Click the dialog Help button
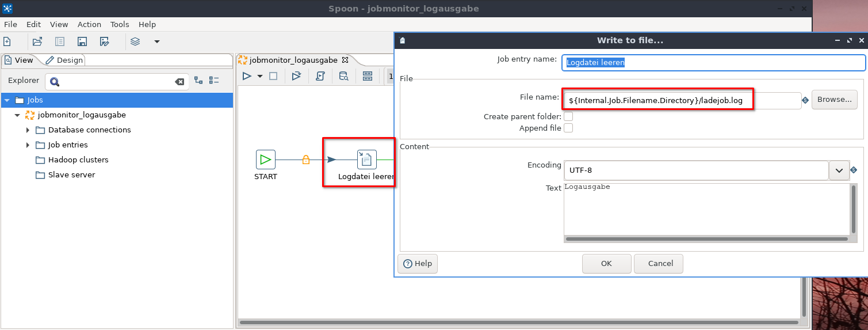The image size is (868, 330). 418,263
